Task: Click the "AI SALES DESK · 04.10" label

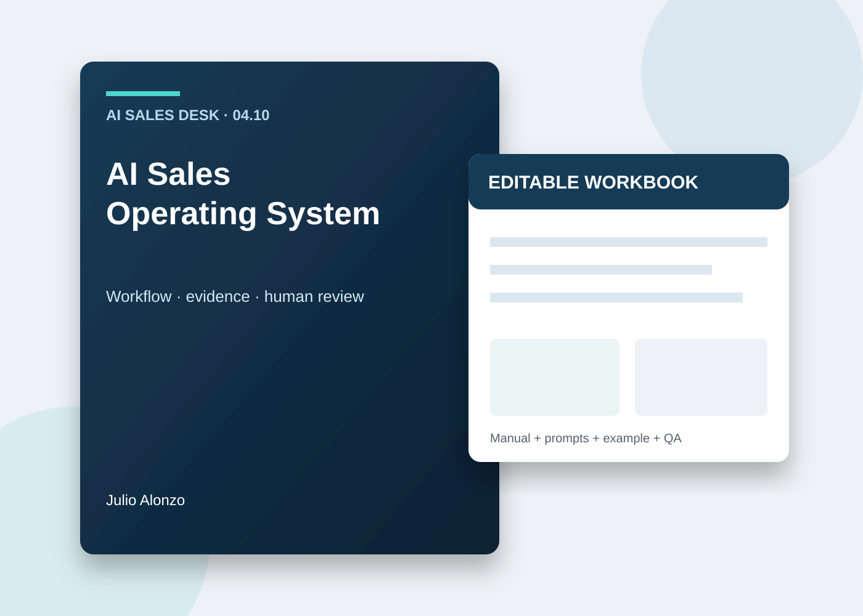Action: pyautogui.click(x=187, y=115)
